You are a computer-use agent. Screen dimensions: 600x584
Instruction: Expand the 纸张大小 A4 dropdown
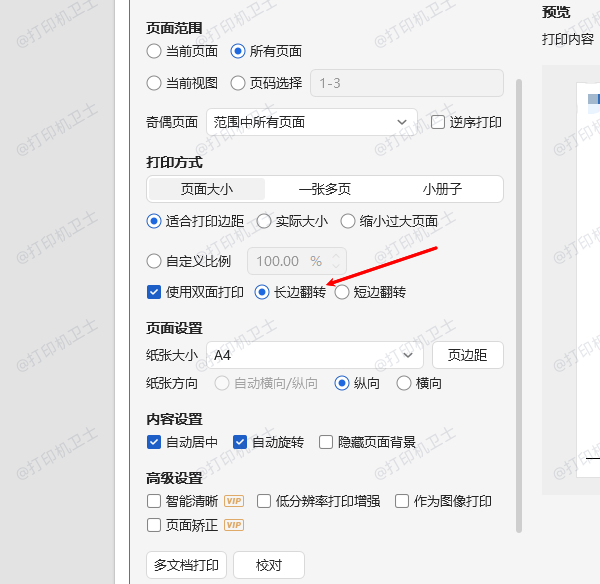(315, 355)
